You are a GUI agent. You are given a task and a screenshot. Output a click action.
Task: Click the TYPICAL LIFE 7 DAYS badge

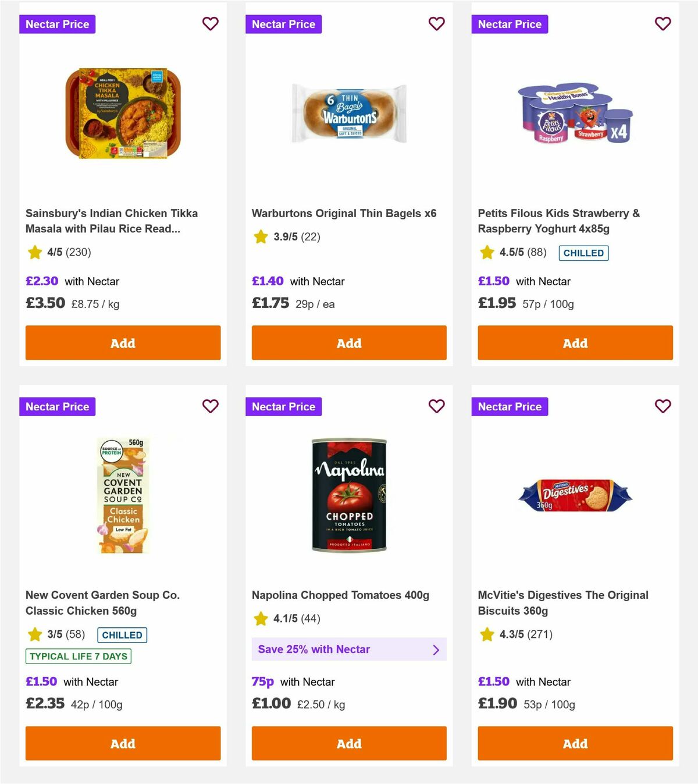tap(78, 656)
